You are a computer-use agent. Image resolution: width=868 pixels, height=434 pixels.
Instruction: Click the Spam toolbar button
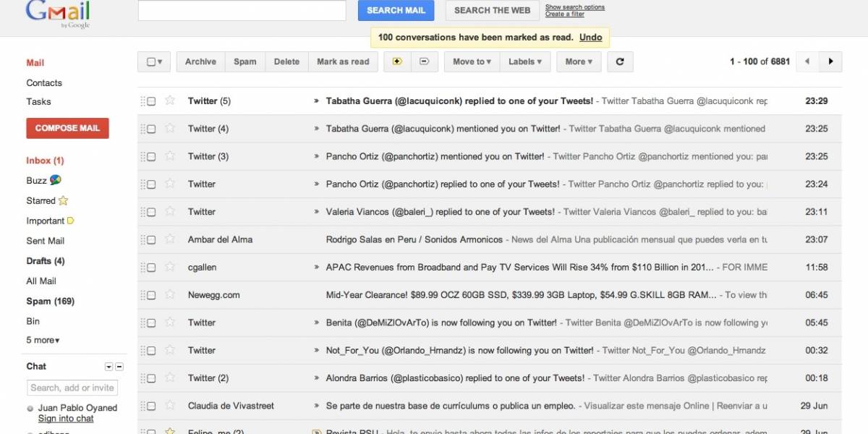click(245, 61)
